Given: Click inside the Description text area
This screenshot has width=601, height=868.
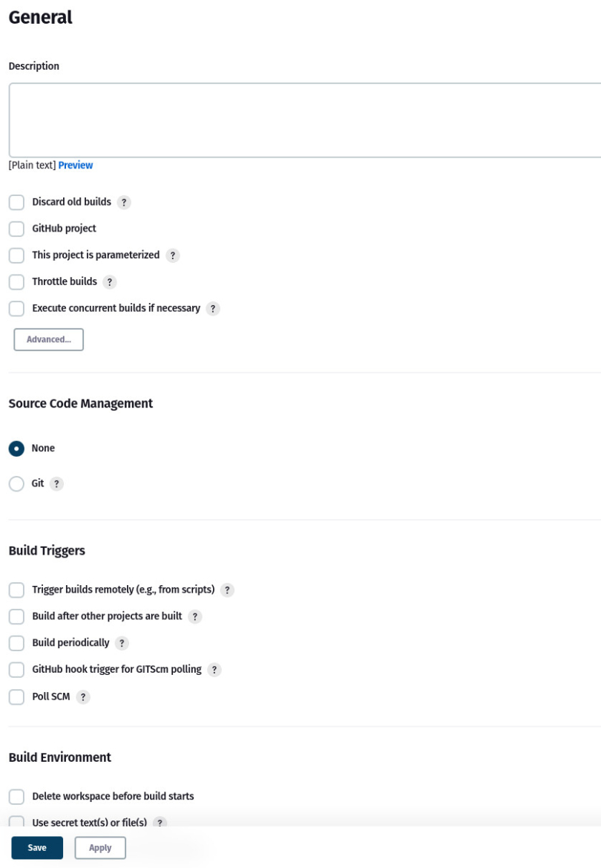Looking at the screenshot, I should pyautogui.click(x=297, y=119).
